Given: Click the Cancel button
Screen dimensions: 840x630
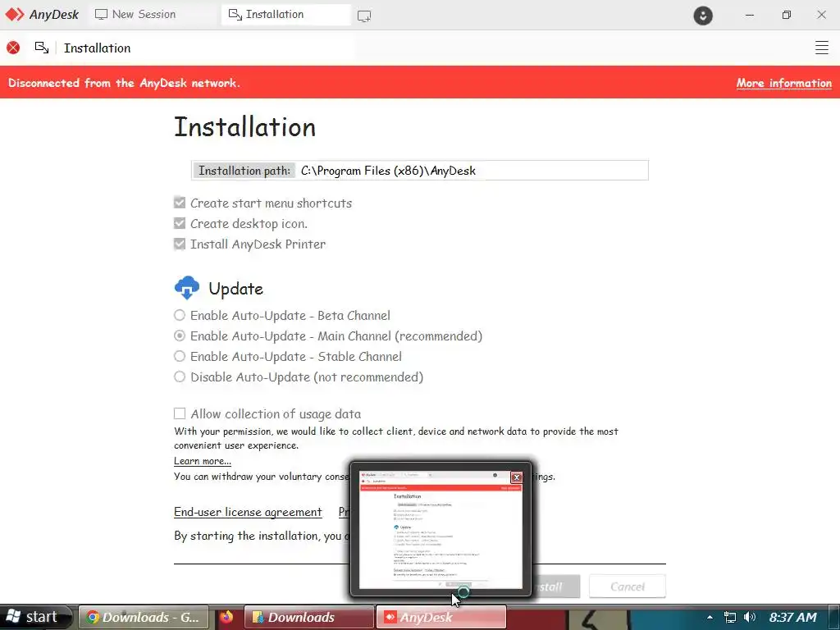Looking at the screenshot, I should [x=628, y=587].
